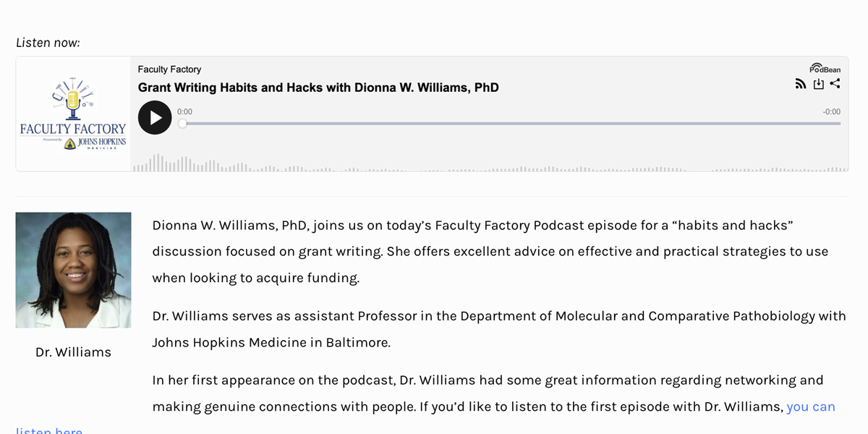Download the episode using the download icon
The height and width of the screenshot is (434, 868).
coord(818,84)
